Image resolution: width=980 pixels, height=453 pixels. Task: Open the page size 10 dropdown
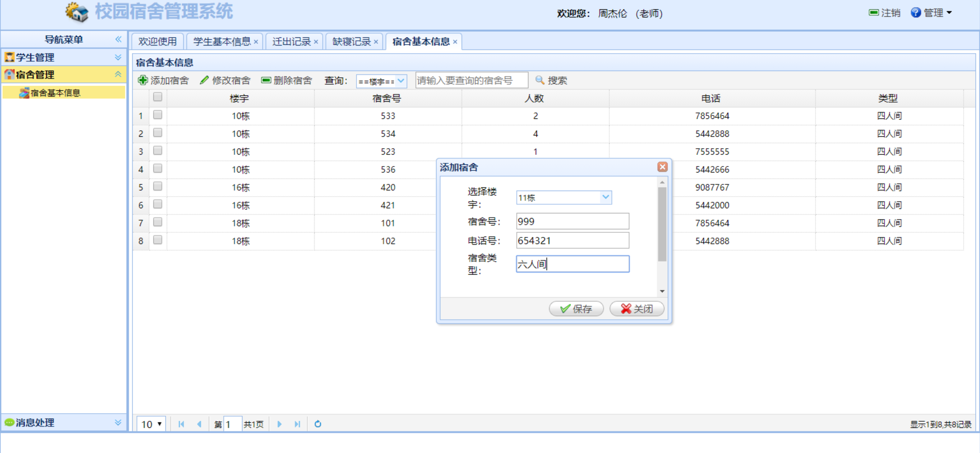coord(151,424)
